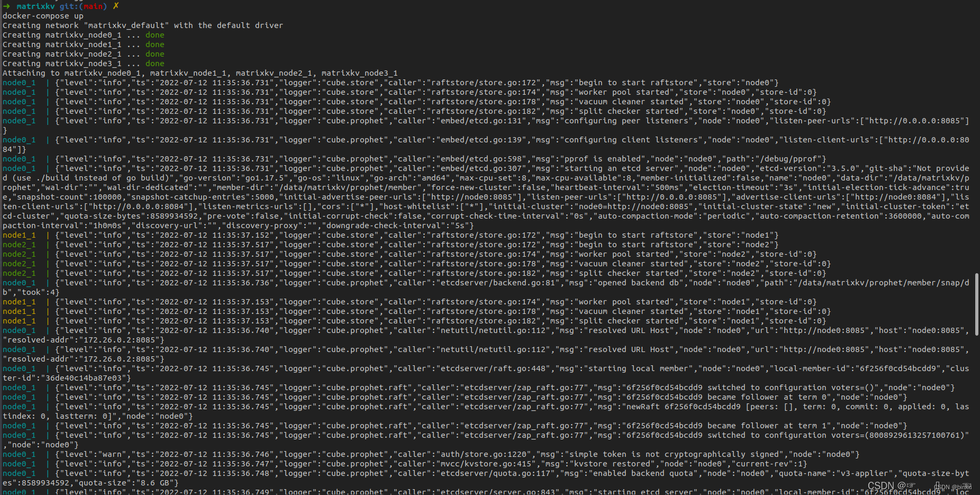Image resolution: width=980 pixels, height=495 pixels.
Task: Click the 'go1.17.5' go-version value
Action: tap(265, 178)
